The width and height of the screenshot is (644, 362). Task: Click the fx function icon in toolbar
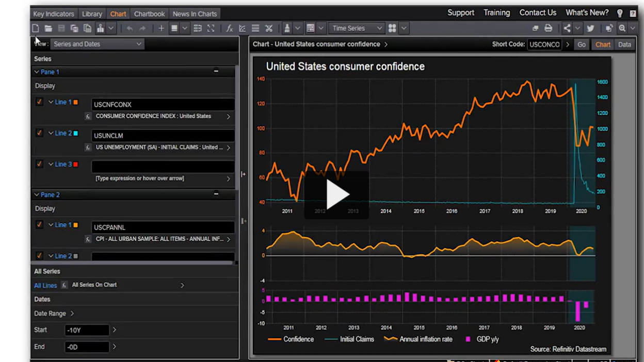[x=229, y=28]
